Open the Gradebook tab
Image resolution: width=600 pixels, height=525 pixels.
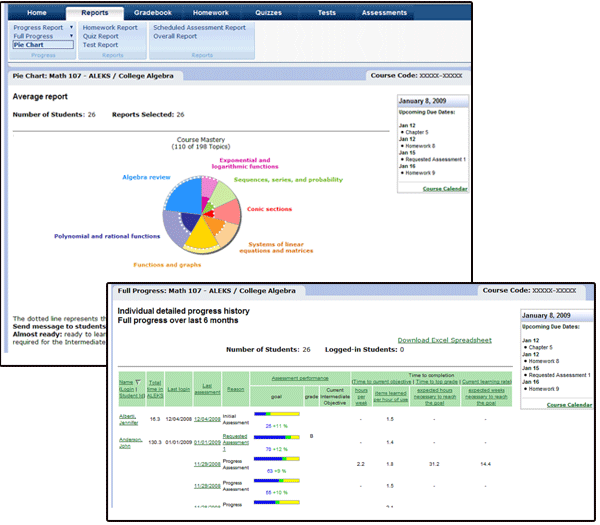pos(153,13)
